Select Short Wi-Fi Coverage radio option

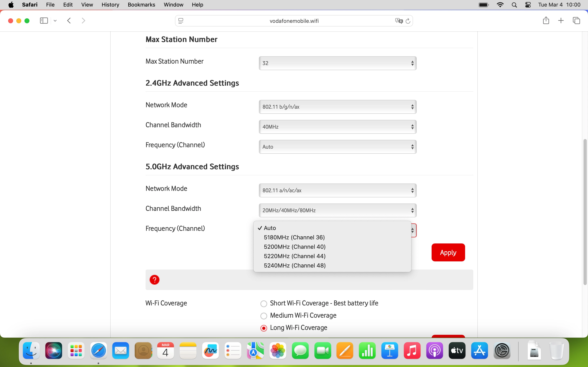click(x=264, y=304)
